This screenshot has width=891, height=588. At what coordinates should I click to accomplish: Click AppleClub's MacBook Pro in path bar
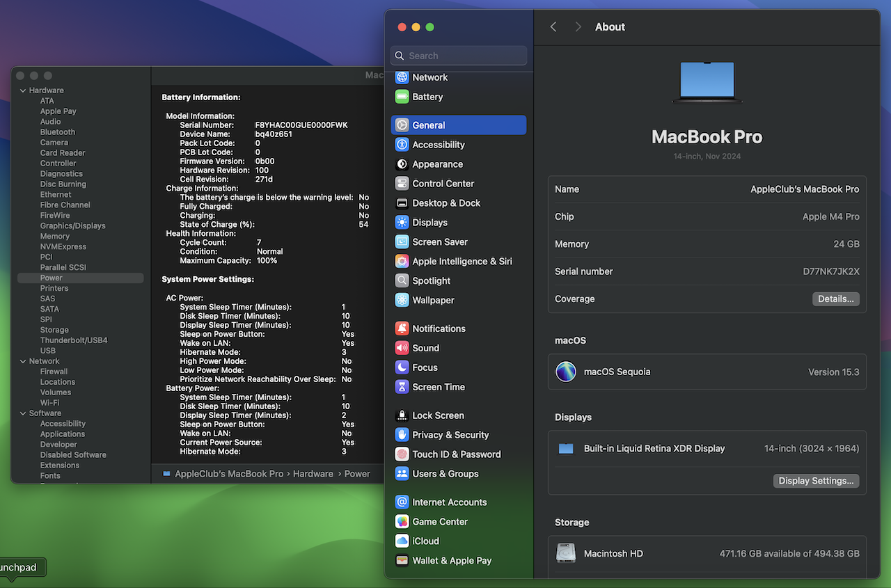229,474
